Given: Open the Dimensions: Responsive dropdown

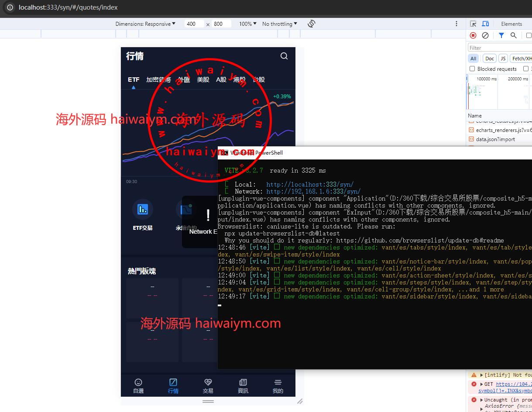Looking at the screenshot, I should (x=145, y=24).
